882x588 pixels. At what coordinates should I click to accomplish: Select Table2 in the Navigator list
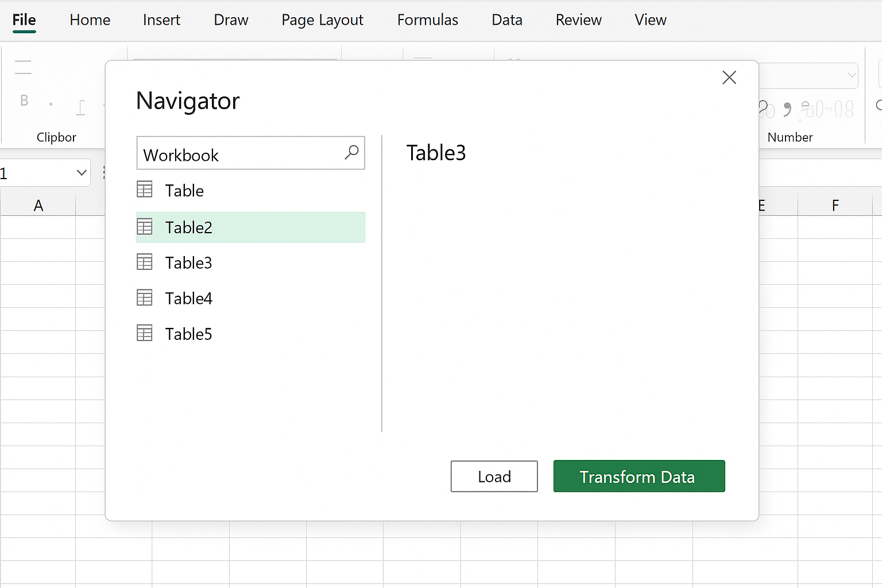(250, 227)
